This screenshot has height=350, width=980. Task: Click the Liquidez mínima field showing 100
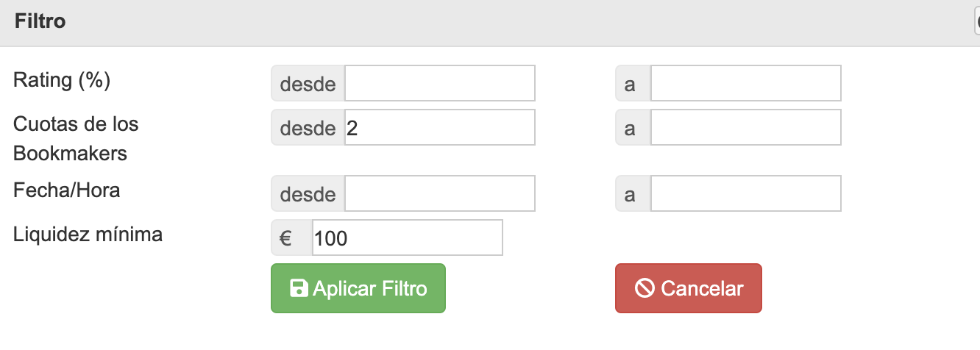[x=408, y=238]
